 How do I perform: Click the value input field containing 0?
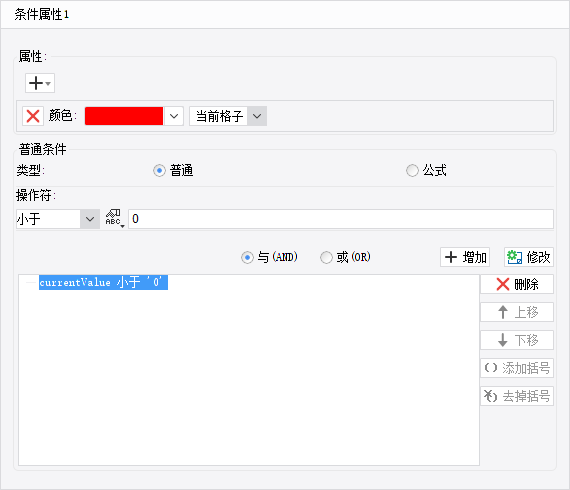coord(341,219)
